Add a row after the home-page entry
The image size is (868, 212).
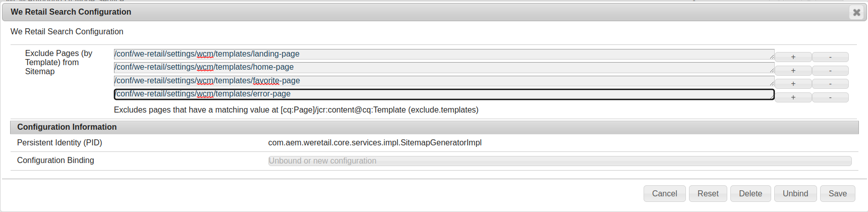pos(793,71)
